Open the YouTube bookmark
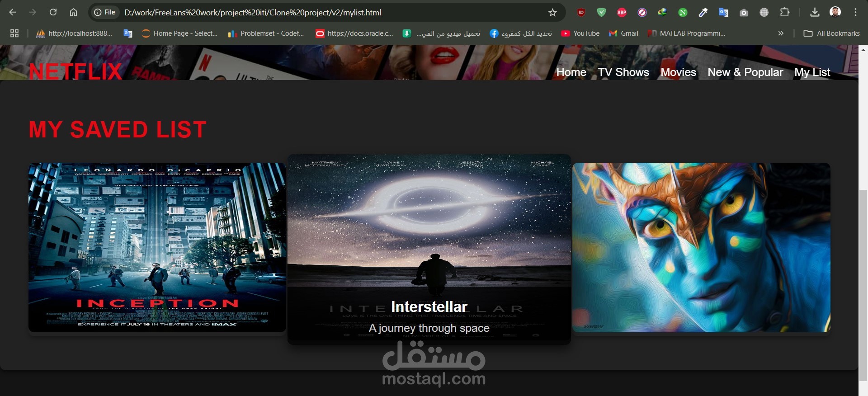Screen dimensions: 868x396 [580, 33]
